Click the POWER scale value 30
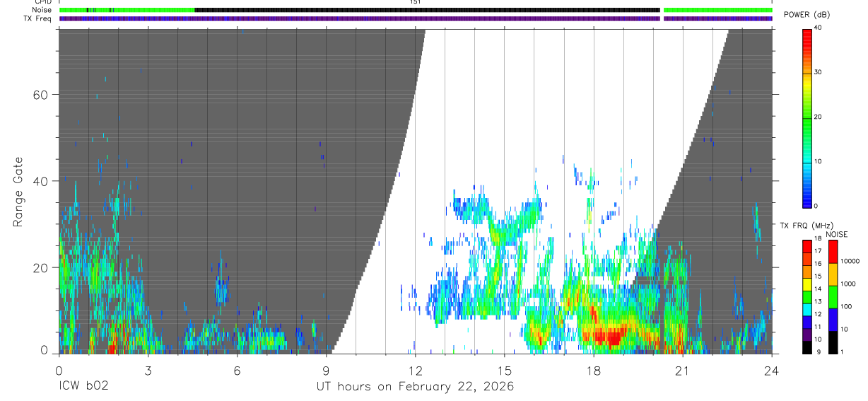 point(819,73)
